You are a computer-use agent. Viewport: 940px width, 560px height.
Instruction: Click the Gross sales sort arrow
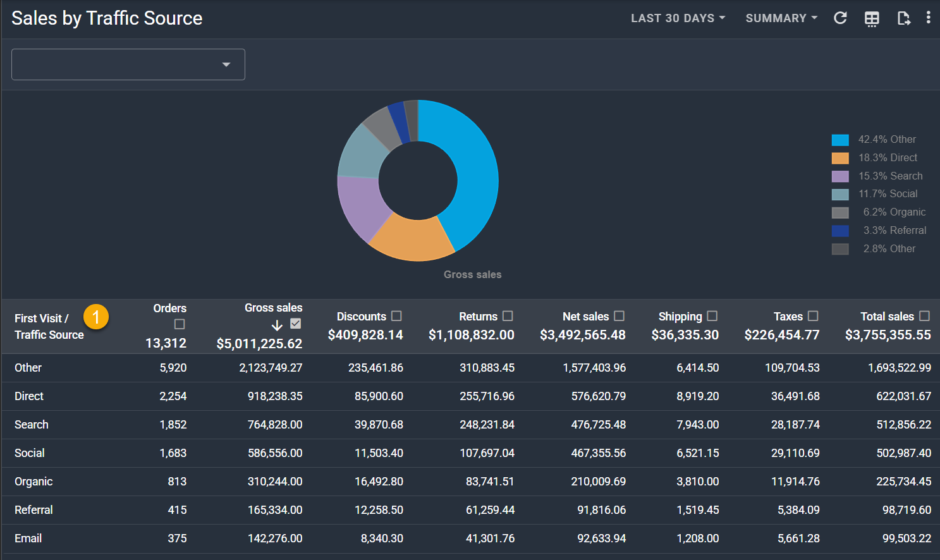(277, 326)
